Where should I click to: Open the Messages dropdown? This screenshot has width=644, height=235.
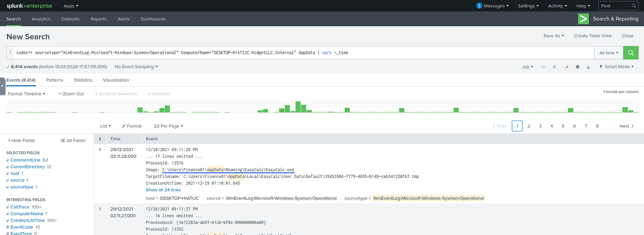click(496, 6)
